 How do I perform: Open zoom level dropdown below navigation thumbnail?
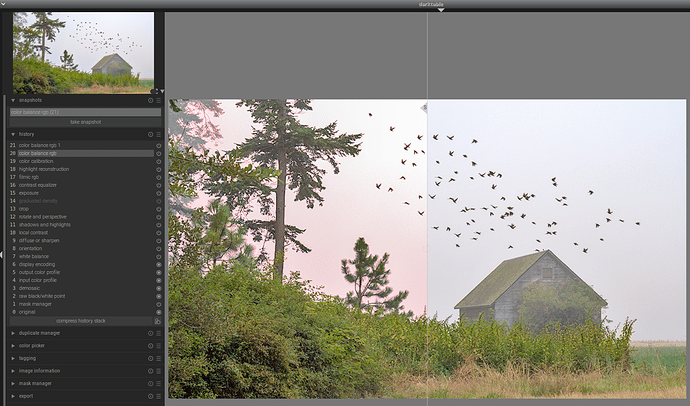162,91
